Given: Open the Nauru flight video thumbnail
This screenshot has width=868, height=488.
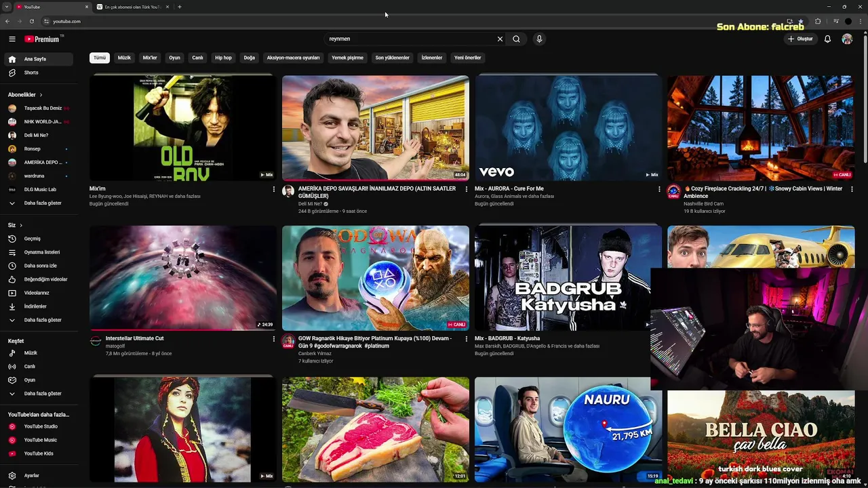Looking at the screenshot, I should point(568,429).
